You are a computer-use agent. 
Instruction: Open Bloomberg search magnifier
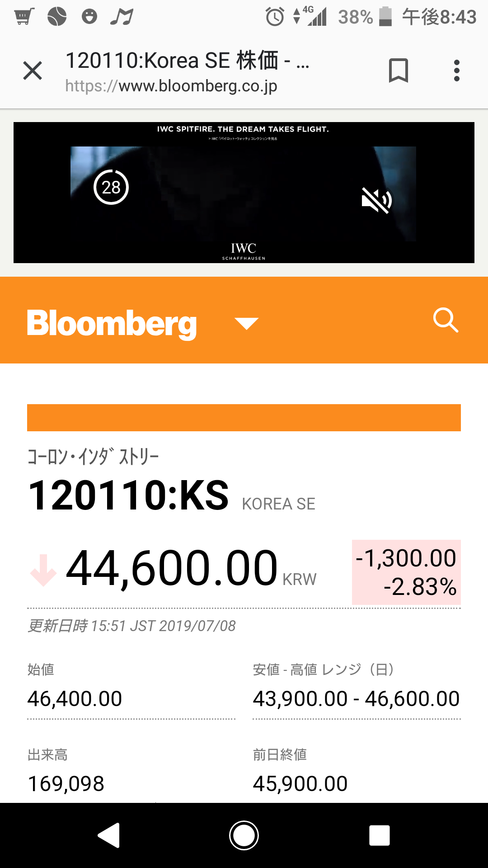446,320
